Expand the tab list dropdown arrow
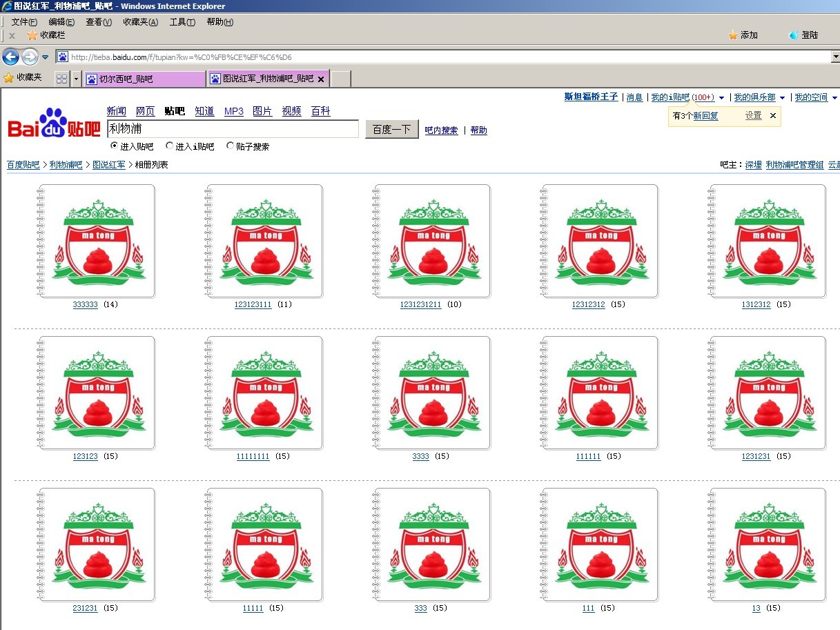 coord(76,79)
